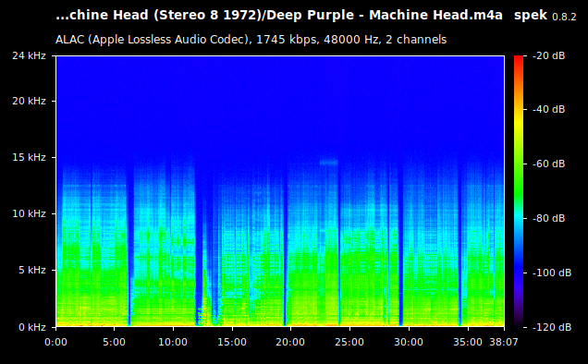
Task: Click the '20:00' time axis label
Action: tap(290, 342)
